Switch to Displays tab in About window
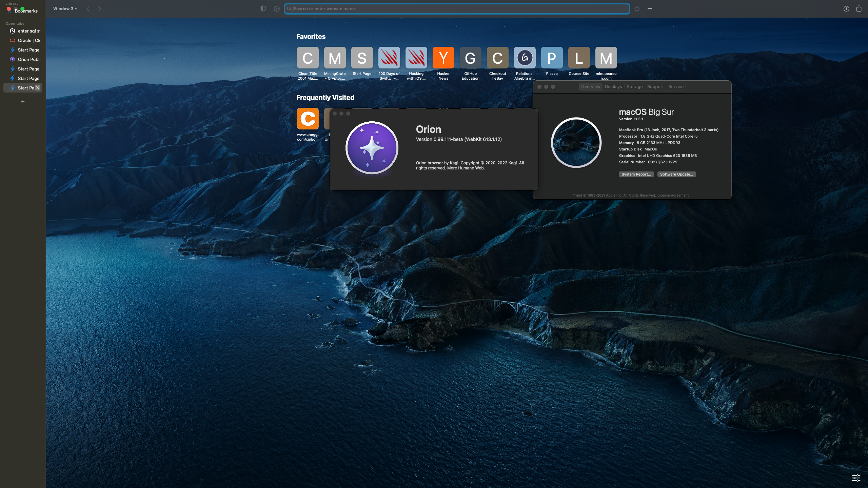The width and height of the screenshot is (868, 488). pyautogui.click(x=613, y=87)
